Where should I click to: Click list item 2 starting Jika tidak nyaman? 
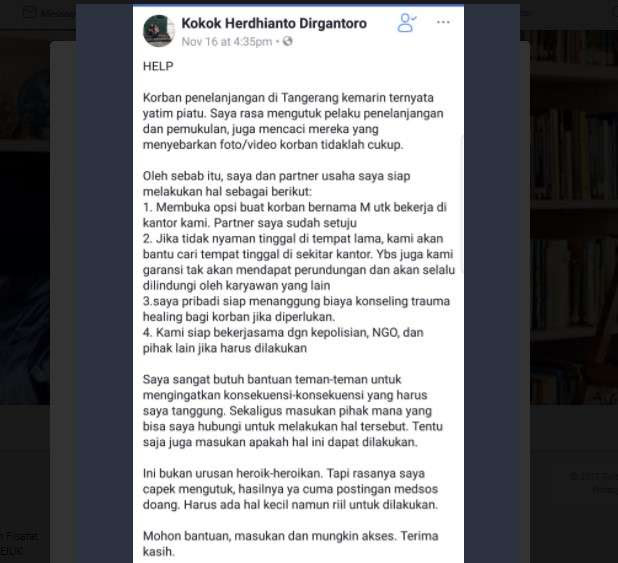tap(299, 262)
